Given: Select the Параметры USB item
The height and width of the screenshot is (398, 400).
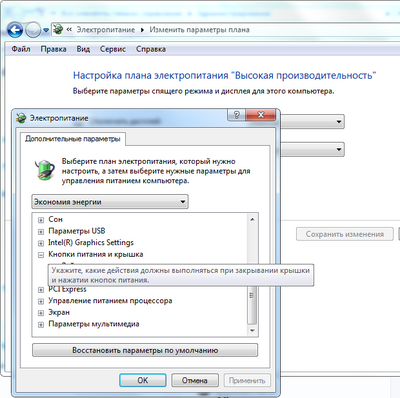Looking at the screenshot, I should coord(77,231).
